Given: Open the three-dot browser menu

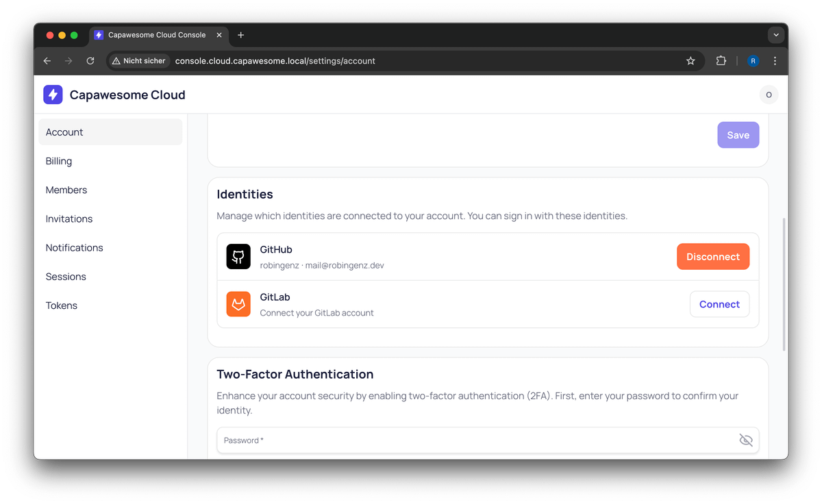Looking at the screenshot, I should [x=775, y=60].
